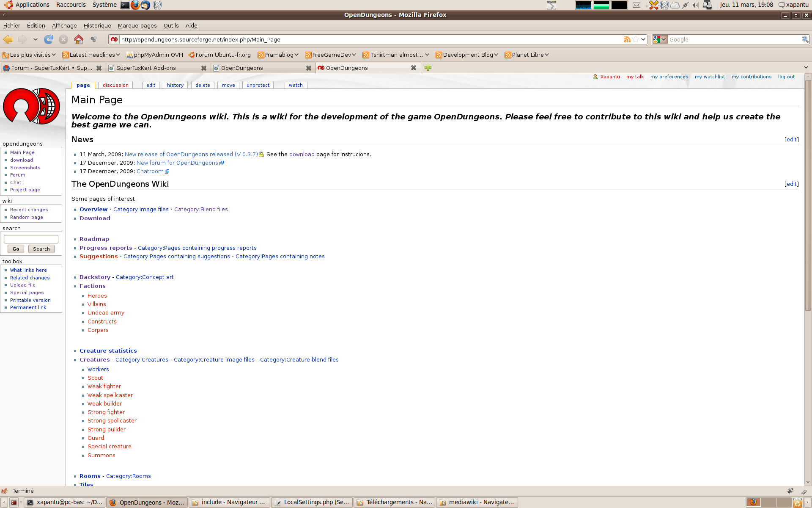This screenshot has height=508, width=812.
Task: Click the Google search magnifier icon
Action: tap(805, 39)
